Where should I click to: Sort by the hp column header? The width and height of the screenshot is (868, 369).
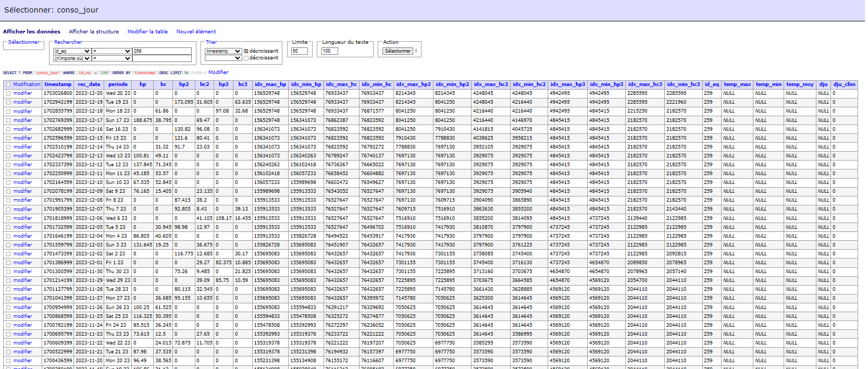point(143,84)
